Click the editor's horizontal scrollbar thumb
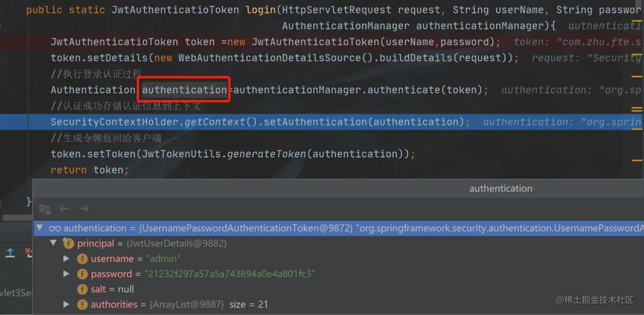Viewport: 644px width, 315px height. tap(16, 218)
